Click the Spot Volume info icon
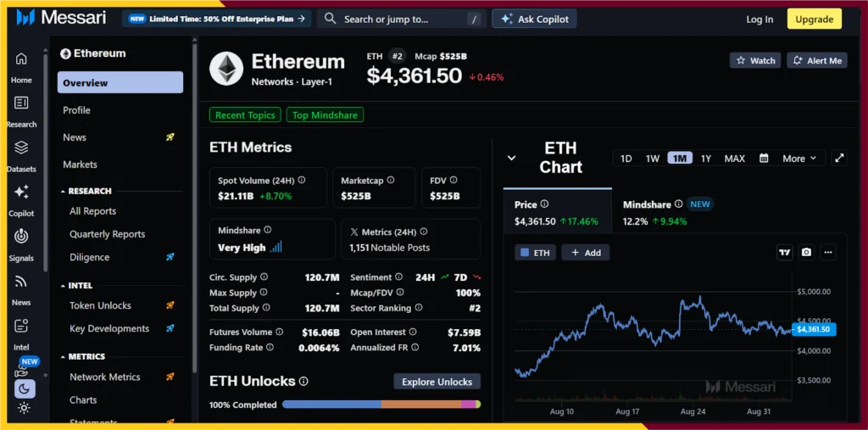 tap(302, 180)
